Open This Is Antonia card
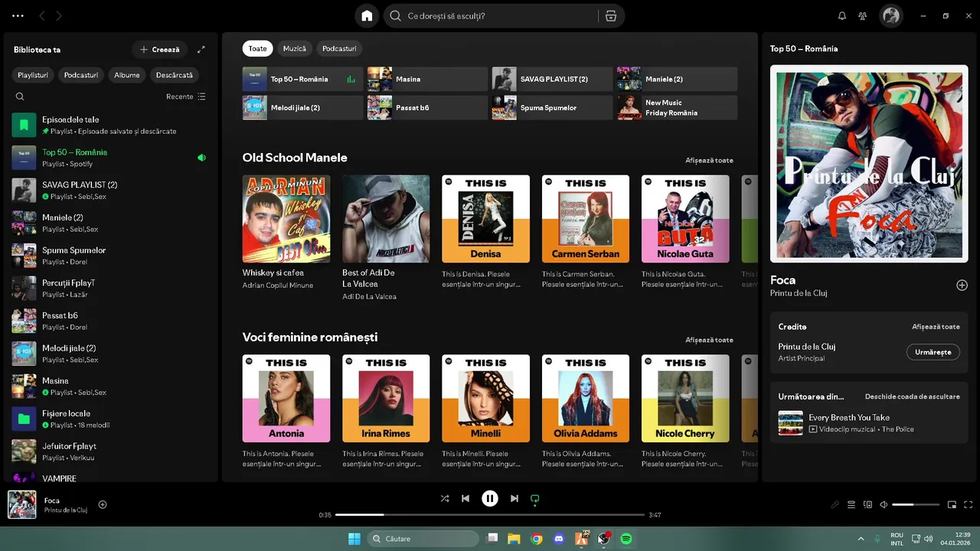980x551 pixels. (x=286, y=398)
